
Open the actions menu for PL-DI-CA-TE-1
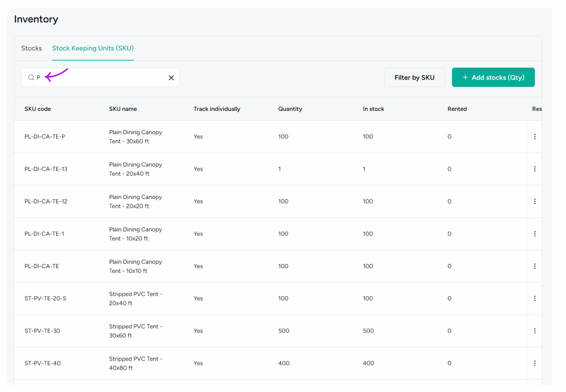point(535,234)
